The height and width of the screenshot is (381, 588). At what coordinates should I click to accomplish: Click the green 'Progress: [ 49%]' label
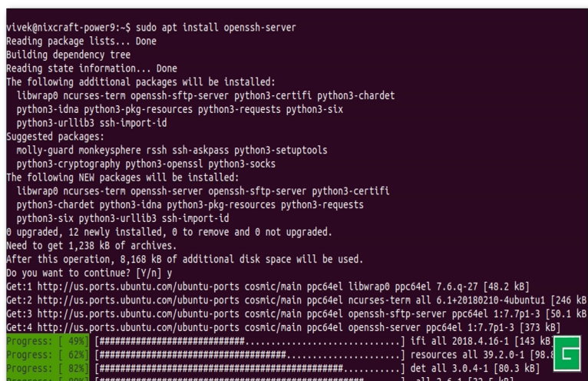47,341
